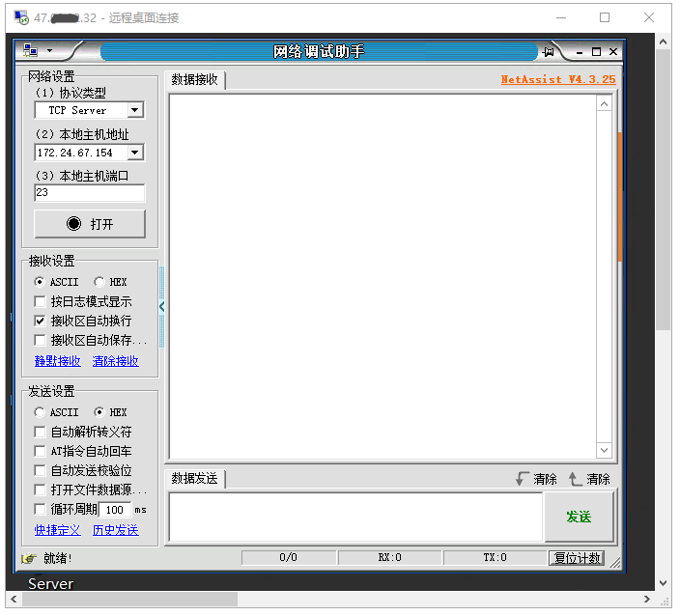Collapse the left settings panel using the splitter arrow

click(161, 307)
